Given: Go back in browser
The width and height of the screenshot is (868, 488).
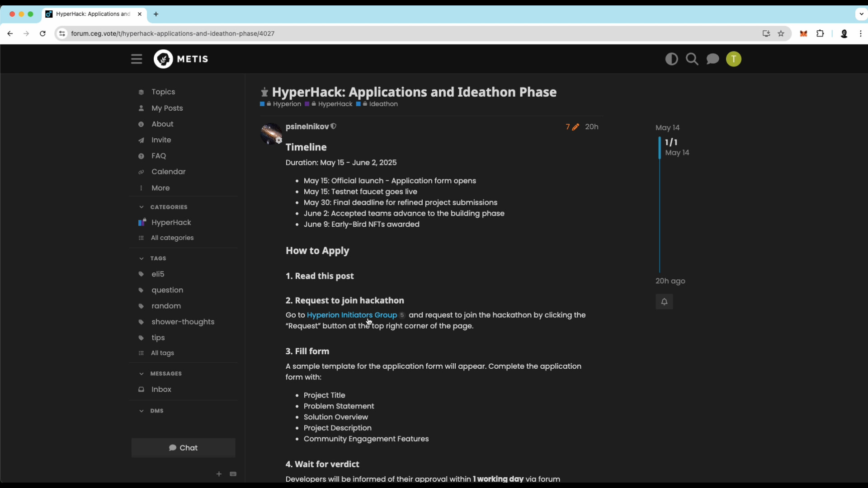Looking at the screenshot, I should click(x=10, y=33).
